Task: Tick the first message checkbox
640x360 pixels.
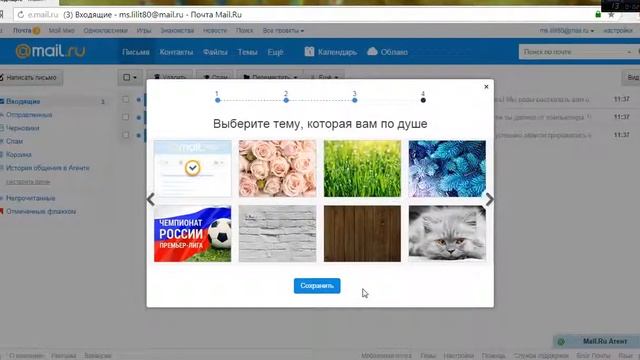Action: [x=126, y=99]
